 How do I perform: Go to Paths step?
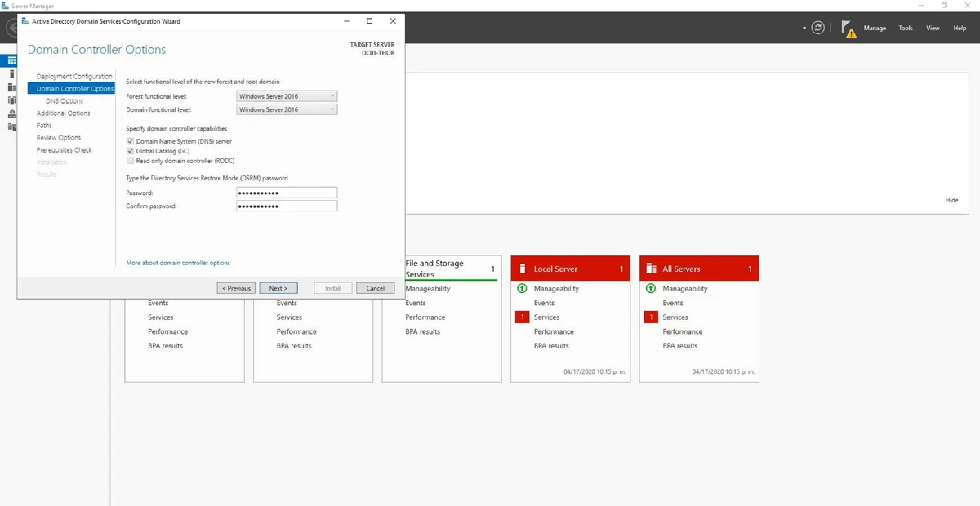(x=44, y=126)
